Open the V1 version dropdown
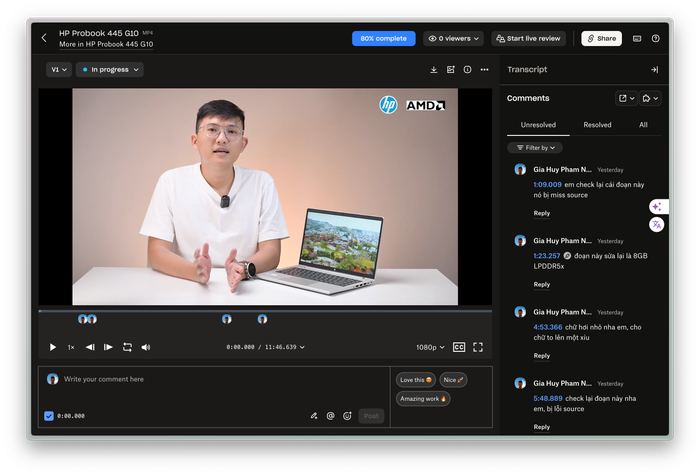Screen dimensions: 700x475 (59, 70)
